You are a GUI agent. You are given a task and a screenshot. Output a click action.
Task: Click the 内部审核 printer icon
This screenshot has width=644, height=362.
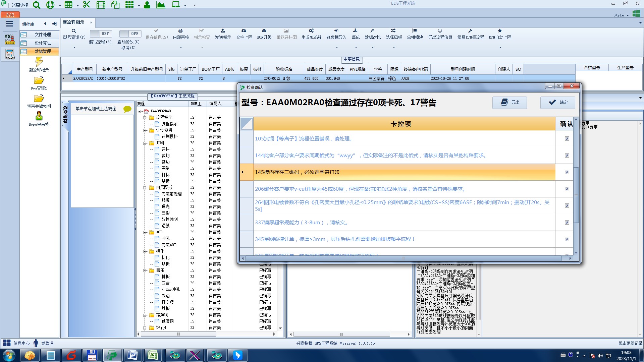180,31
